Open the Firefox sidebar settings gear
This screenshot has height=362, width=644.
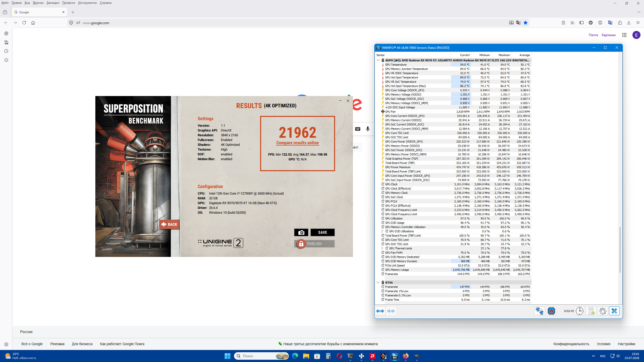pos(6,344)
